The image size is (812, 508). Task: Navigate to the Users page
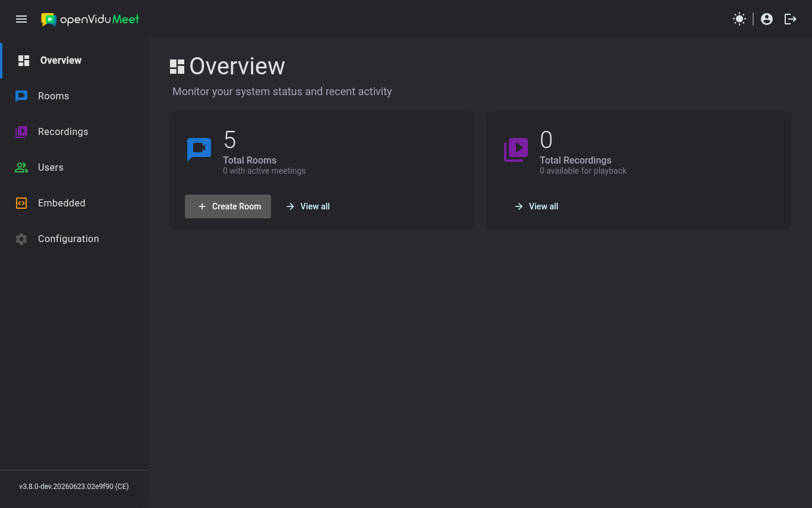pyautogui.click(x=74, y=168)
